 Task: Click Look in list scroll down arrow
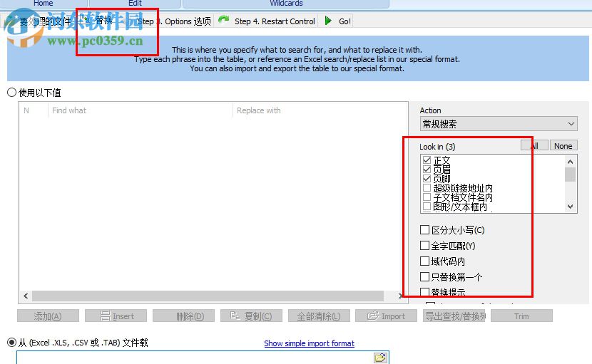[x=570, y=207]
